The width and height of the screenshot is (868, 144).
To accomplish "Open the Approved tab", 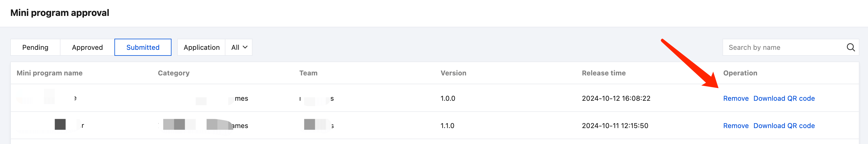I will [87, 48].
